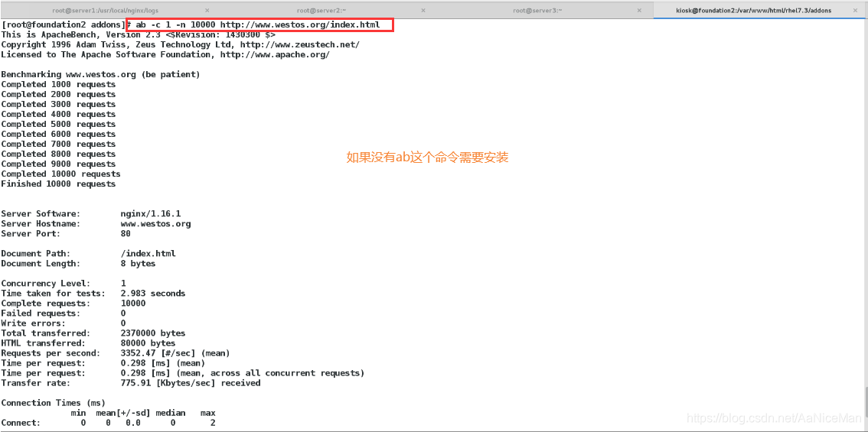Click the 'Completed 2000 requests' line
The image size is (868, 432).
(x=58, y=95)
